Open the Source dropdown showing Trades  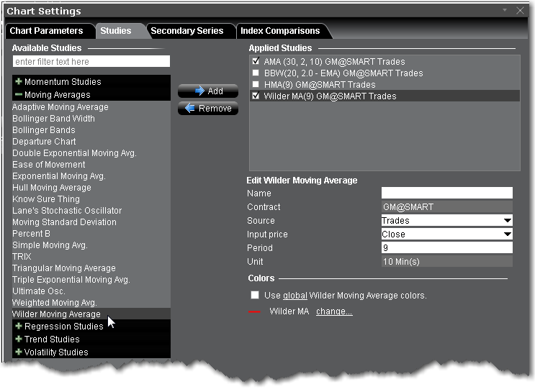coord(508,221)
